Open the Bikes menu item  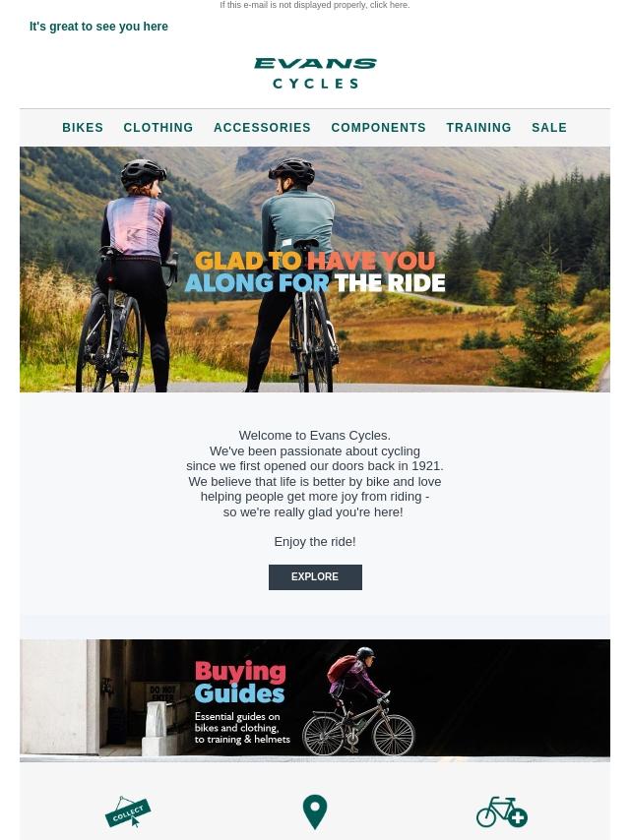tap(83, 128)
